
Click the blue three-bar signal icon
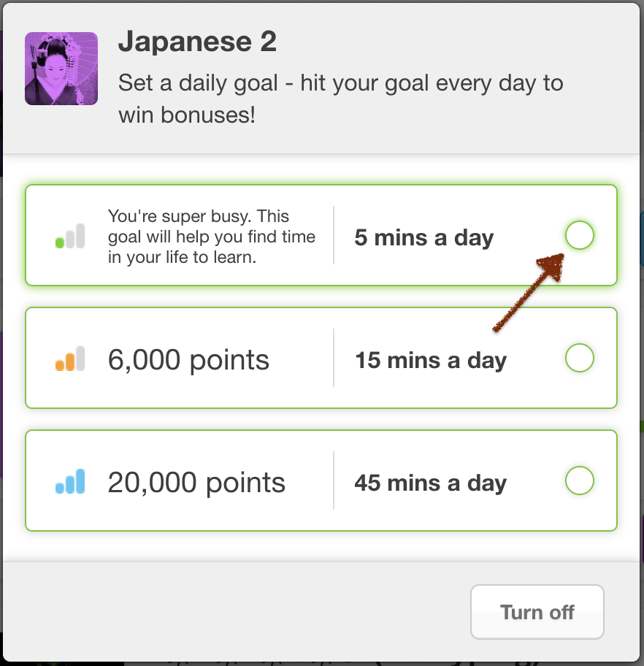click(70, 481)
